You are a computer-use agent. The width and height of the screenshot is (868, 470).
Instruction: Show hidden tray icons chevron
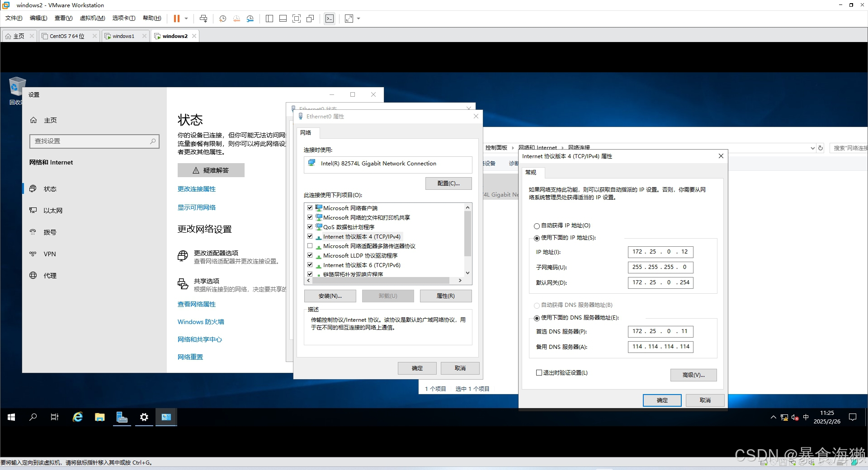773,417
